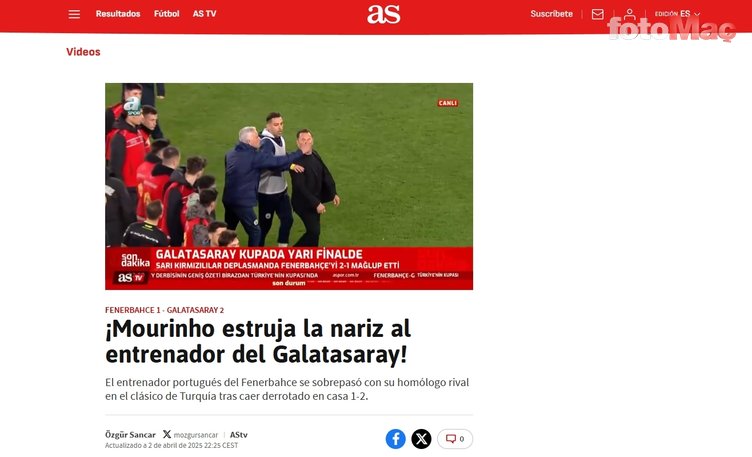This screenshot has height=457, width=752.
Task: Share article on X
Action: tap(421, 439)
